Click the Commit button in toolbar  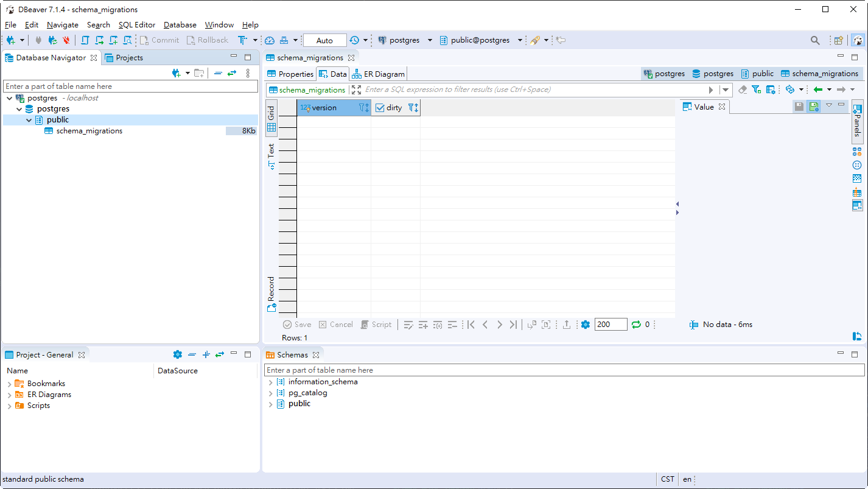pos(159,40)
